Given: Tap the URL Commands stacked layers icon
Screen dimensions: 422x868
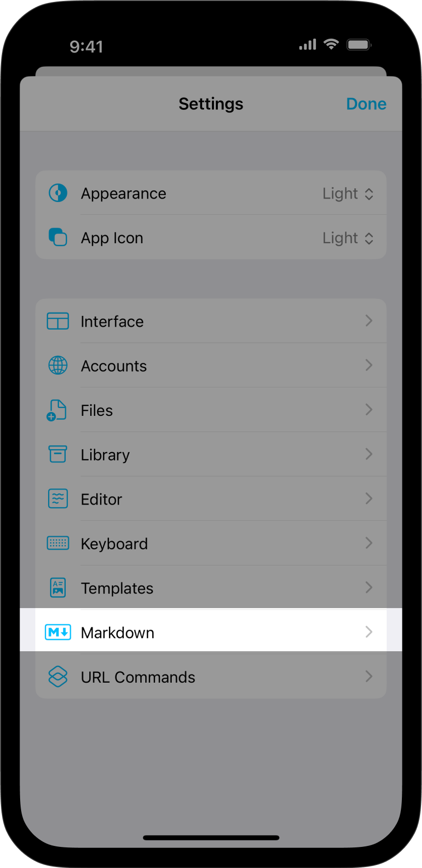Looking at the screenshot, I should (58, 677).
